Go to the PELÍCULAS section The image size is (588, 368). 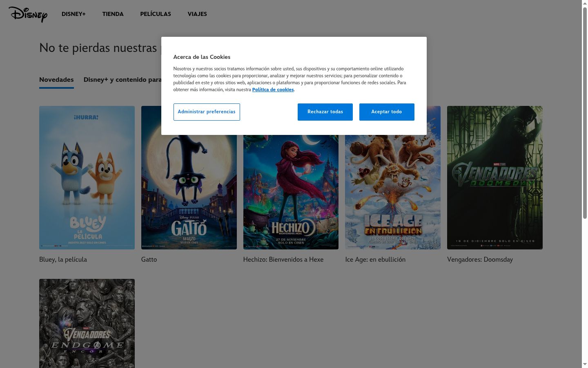pos(156,14)
